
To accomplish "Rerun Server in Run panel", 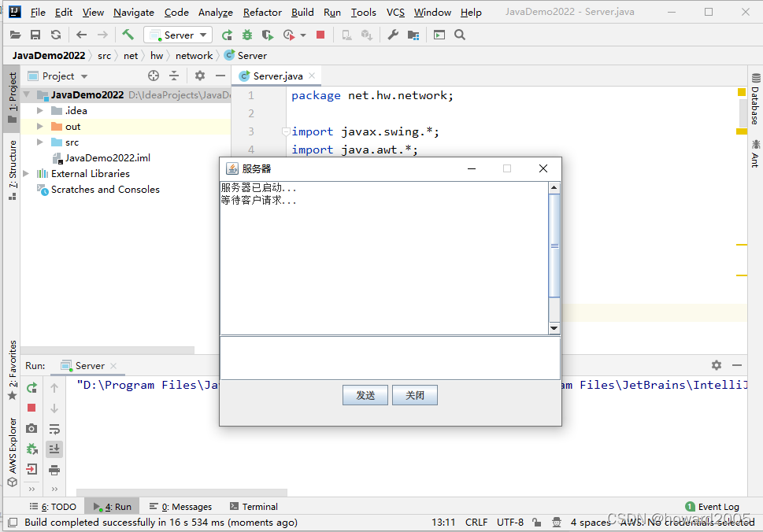I will click(x=31, y=387).
